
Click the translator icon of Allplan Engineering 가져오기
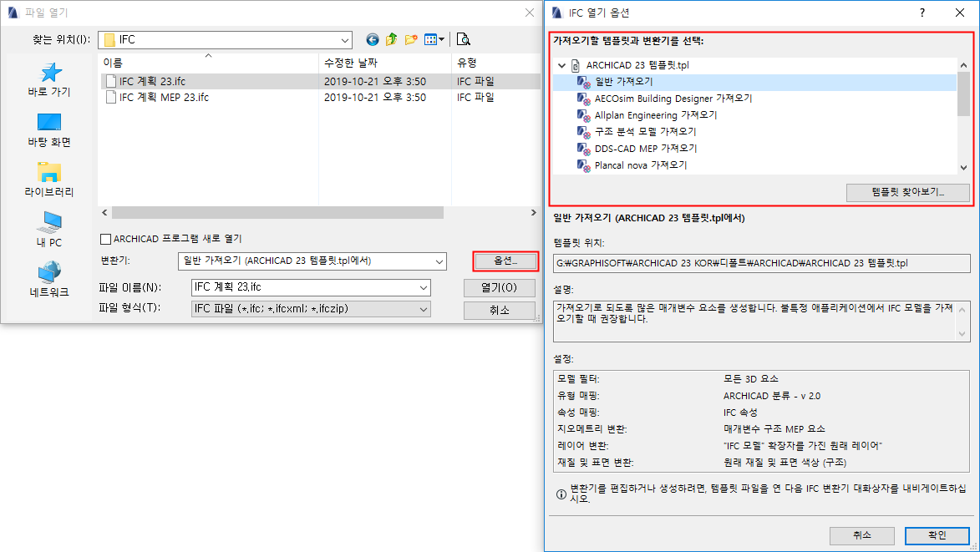coord(584,115)
